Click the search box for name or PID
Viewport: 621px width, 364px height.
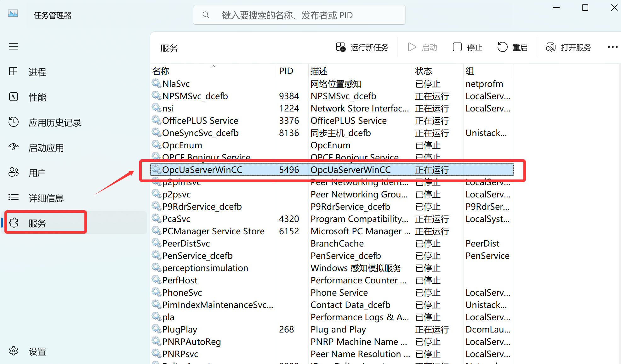coord(299,15)
